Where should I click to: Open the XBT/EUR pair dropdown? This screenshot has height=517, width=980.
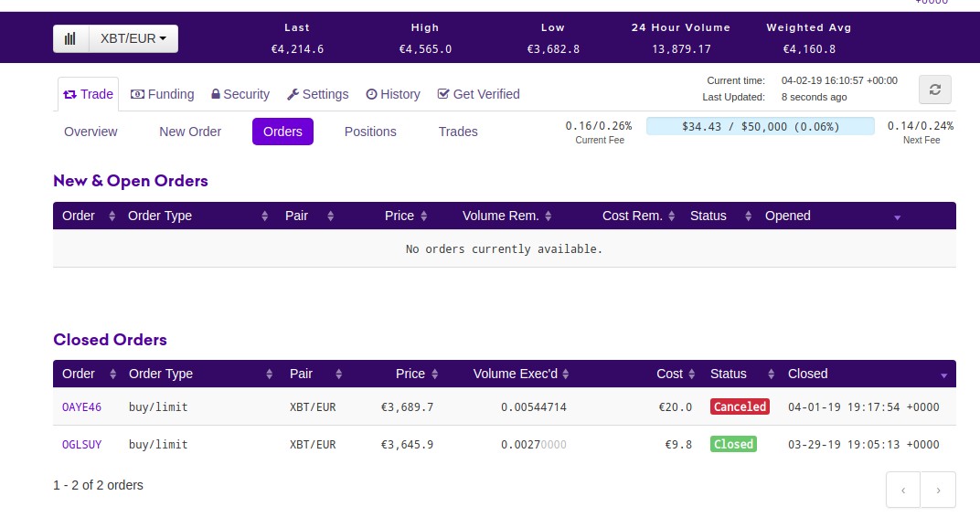tap(133, 38)
